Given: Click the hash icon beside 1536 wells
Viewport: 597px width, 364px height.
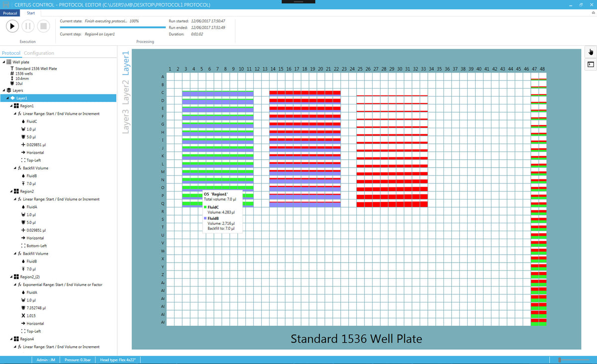Looking at the screenshot, I should (12, 74).
